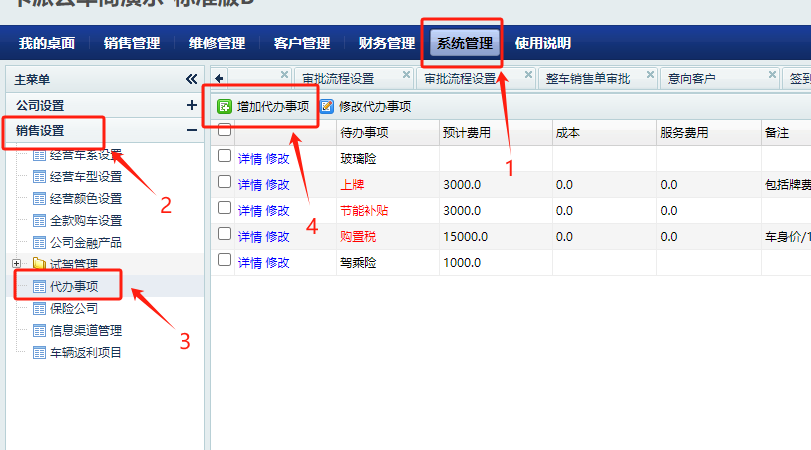
Task: Click the tab scroll-left arrow icon
Action: (x=219, y=77)
